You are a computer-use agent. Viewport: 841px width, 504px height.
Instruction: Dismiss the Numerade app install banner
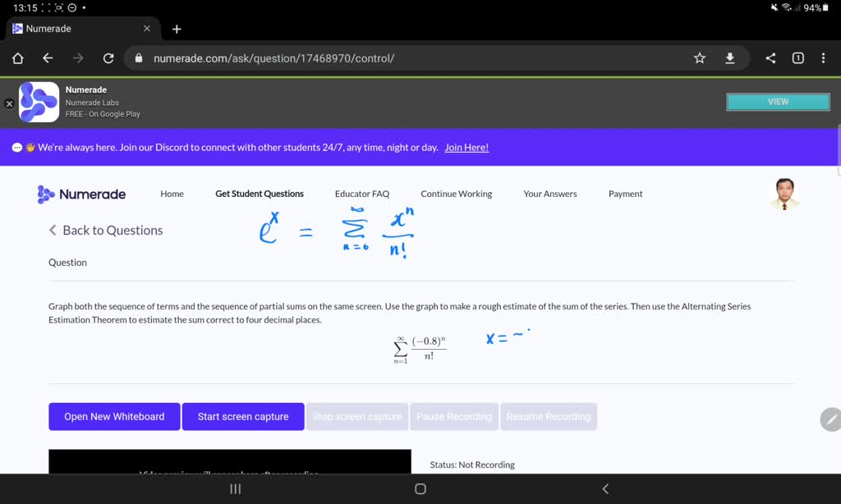(x=9, y=104)
